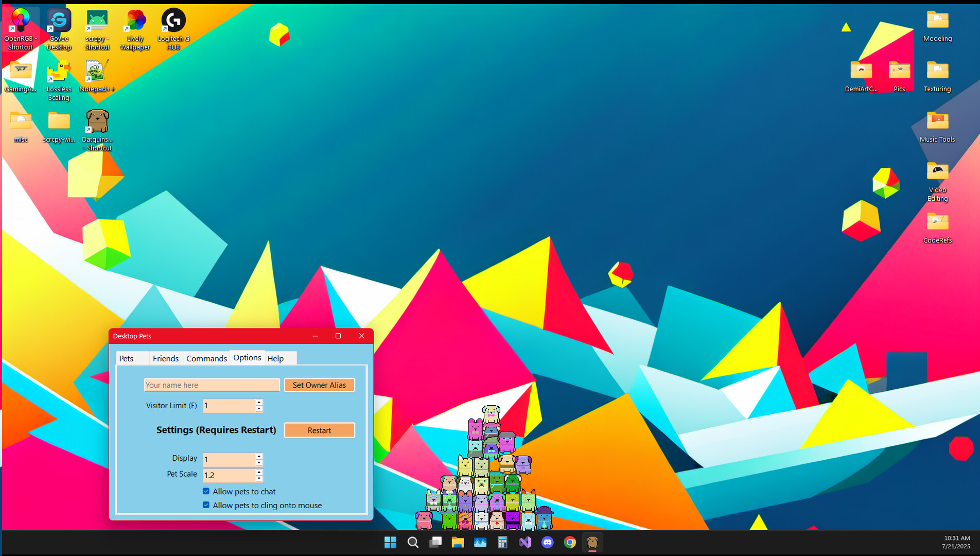Open the Commands tab
This screenshot has height=556, width=980.
[x=206, y=358]
